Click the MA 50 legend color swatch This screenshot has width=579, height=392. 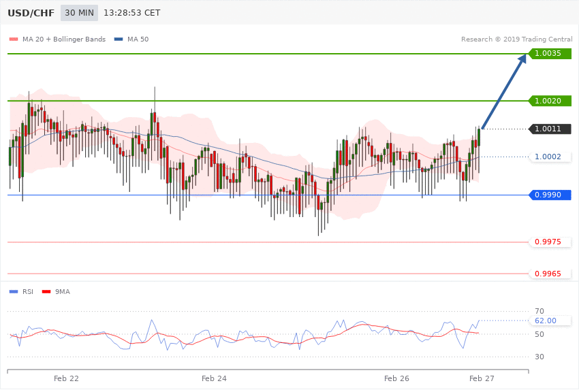click(119, 39)
